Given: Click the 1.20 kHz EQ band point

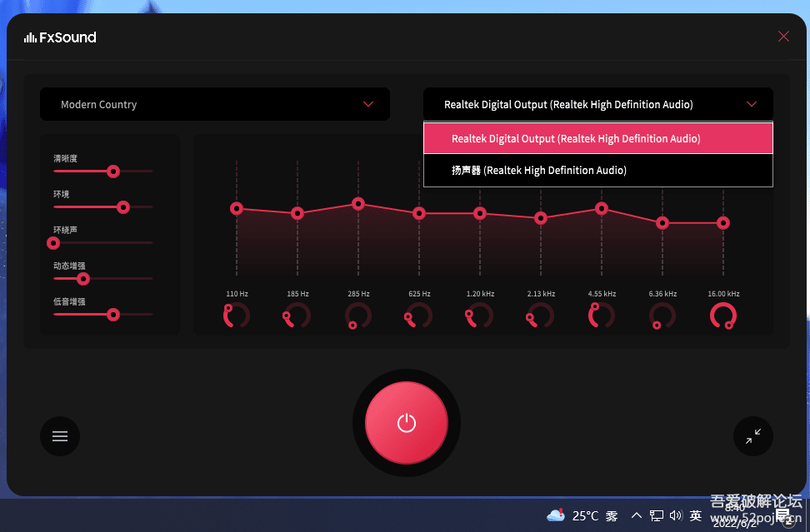Looking at the screenshot, I should tap(480, 213).
